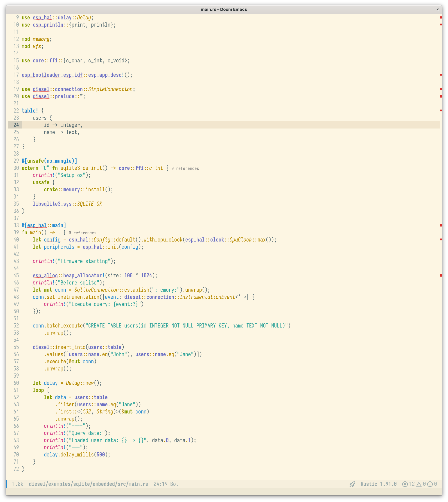Image resolution: width=448 pixels, height=502 pixels.
Task: Click the underlined config variable on line 40
Action: pyautogui.click(x=52, y=240)
